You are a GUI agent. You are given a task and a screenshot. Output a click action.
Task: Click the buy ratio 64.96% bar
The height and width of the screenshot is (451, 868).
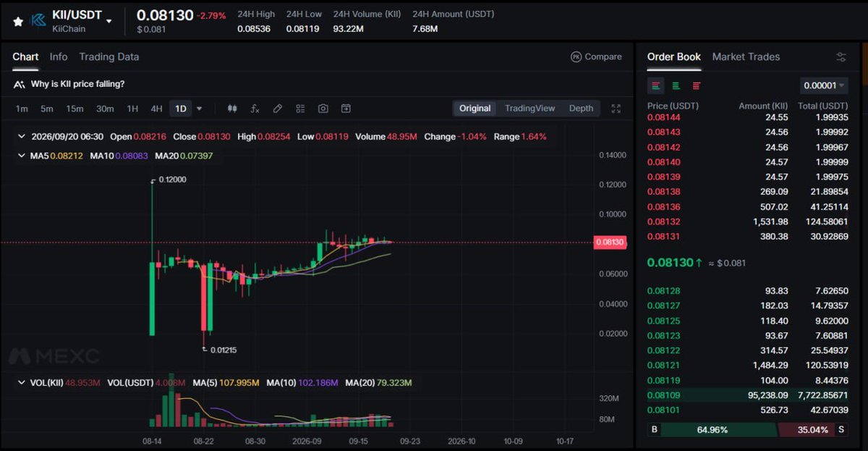[x=718, y=429]
